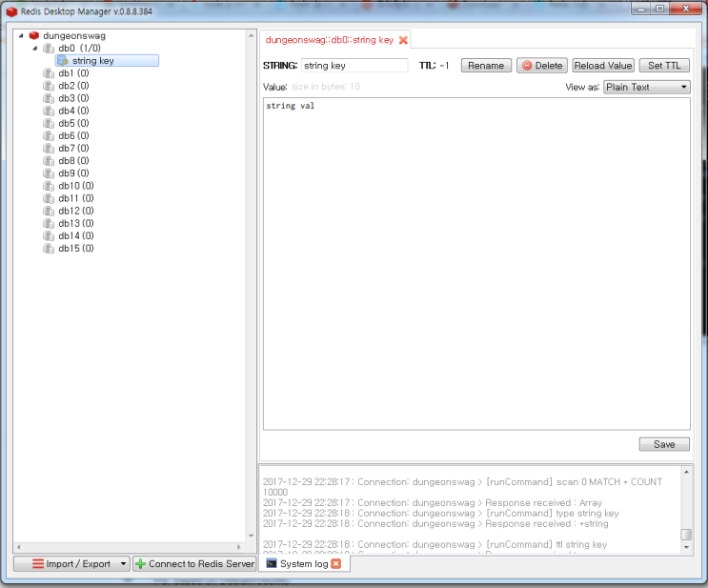Viewport: 708px width, 588px height.
Task: Click the STRING key name input field
Action: click(354, 66)
